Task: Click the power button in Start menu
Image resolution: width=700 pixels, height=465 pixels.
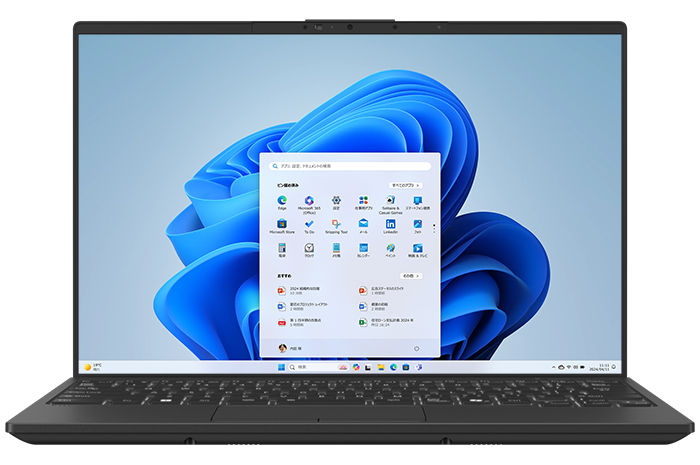Action: point(415,348)
